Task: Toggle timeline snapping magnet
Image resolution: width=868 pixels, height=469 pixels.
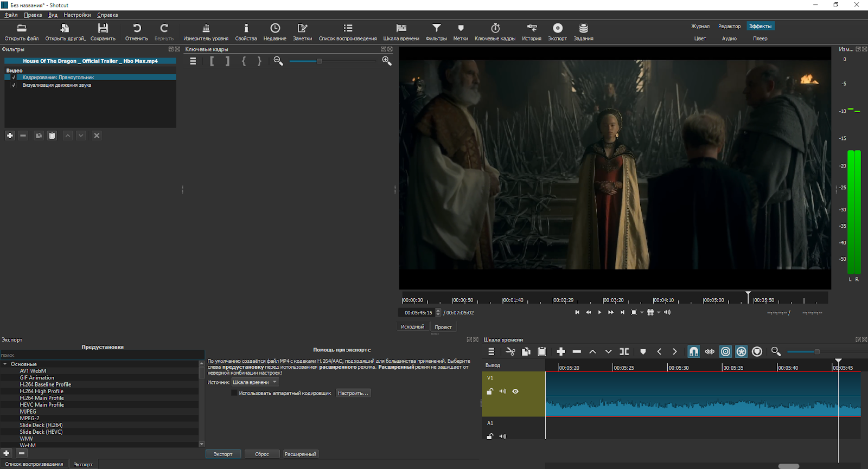Action: pos(694,351)
